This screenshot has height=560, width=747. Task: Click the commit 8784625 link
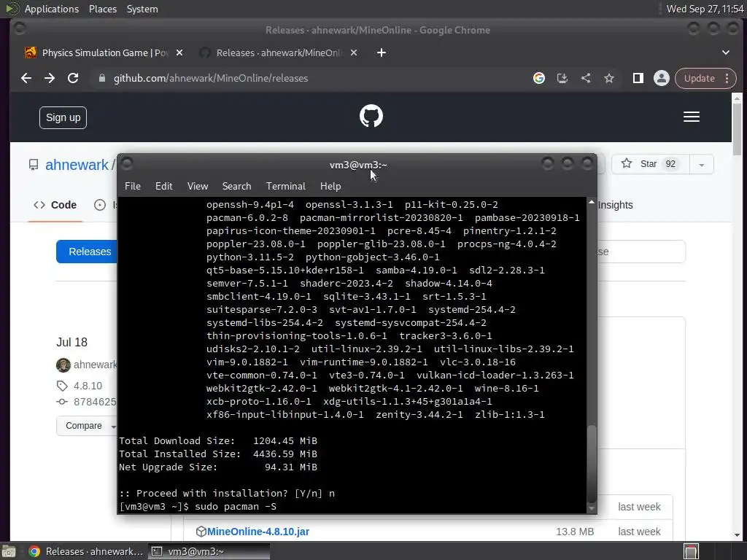[x=94, y=402]
